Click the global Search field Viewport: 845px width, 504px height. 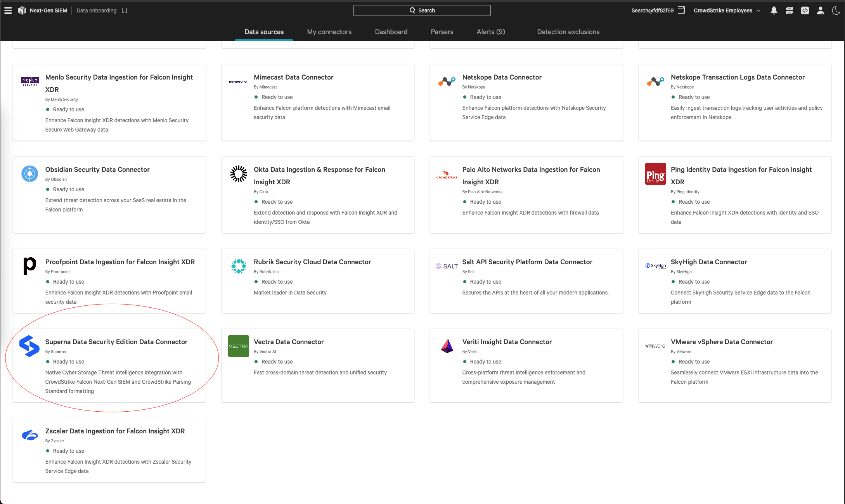422,10
